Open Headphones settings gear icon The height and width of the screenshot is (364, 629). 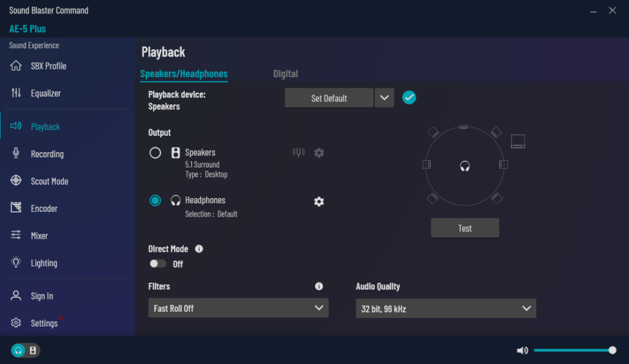coord(319,201)
